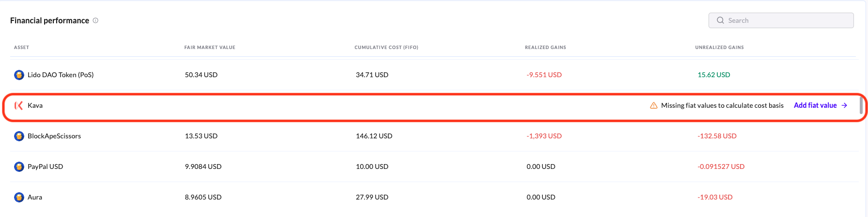Click the red Kava logo icon
The width and height of the screenshot is (868, 217).
[x=19, y=105]
